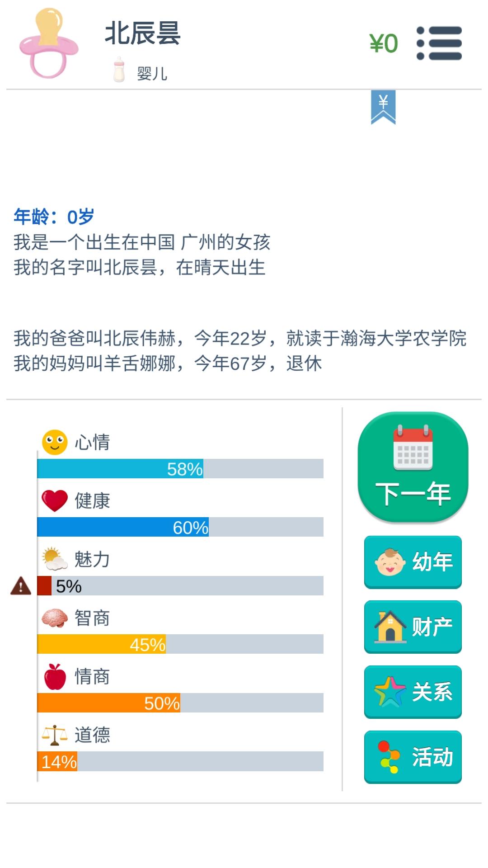The width and height of the screenshot is (488, 868).
Task: Click the 60% health progress bar
Action: coord(180,527)
